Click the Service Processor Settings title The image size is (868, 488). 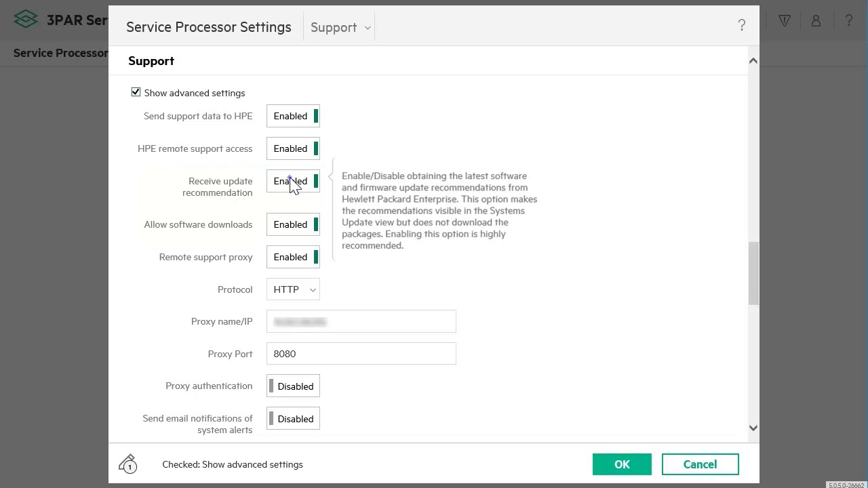click(209, 27)
